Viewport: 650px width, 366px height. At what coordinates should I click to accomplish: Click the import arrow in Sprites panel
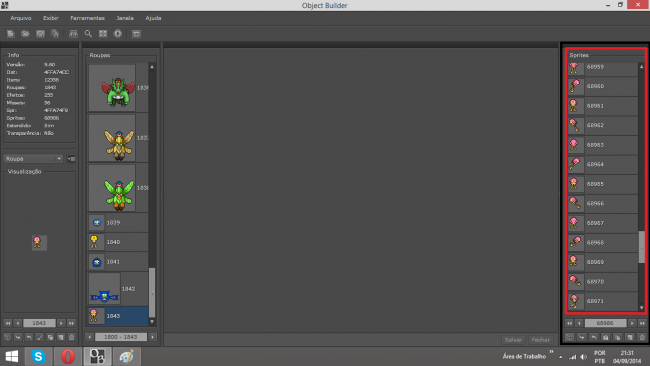coord(582,337)
